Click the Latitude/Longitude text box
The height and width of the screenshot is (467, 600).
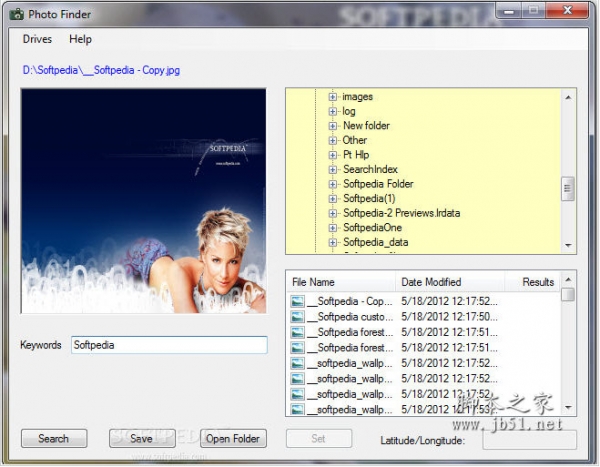coord(529,440)
